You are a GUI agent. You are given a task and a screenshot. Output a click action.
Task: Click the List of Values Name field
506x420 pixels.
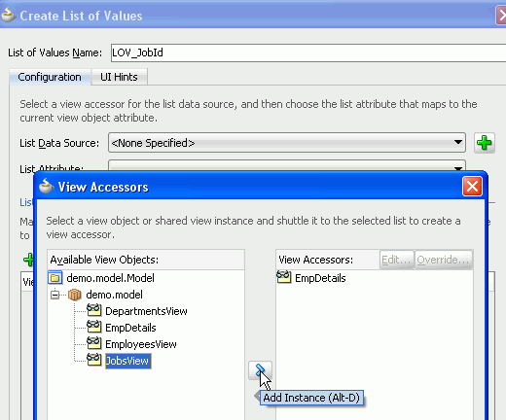(x=308, y=52)
